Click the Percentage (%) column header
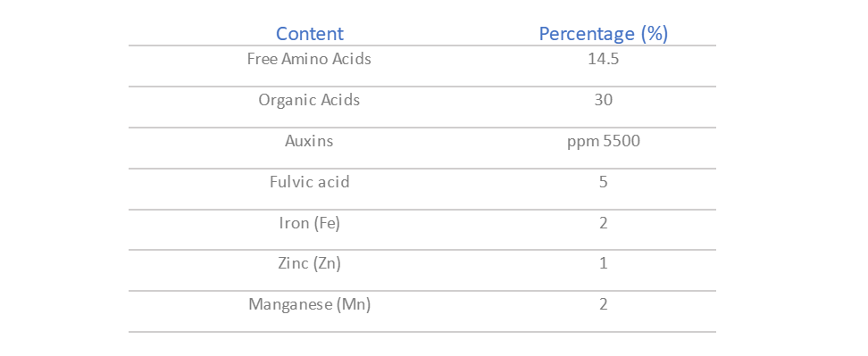 [x=604, y=34]
